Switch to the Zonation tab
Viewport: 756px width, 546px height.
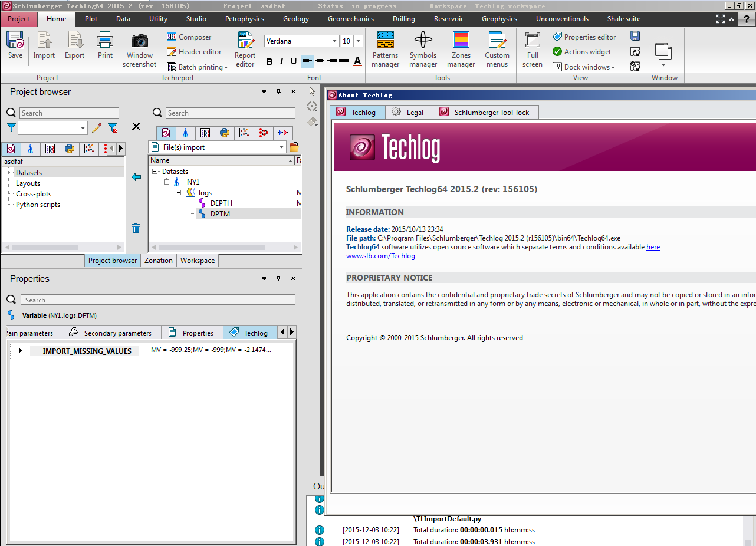(159, 261)
